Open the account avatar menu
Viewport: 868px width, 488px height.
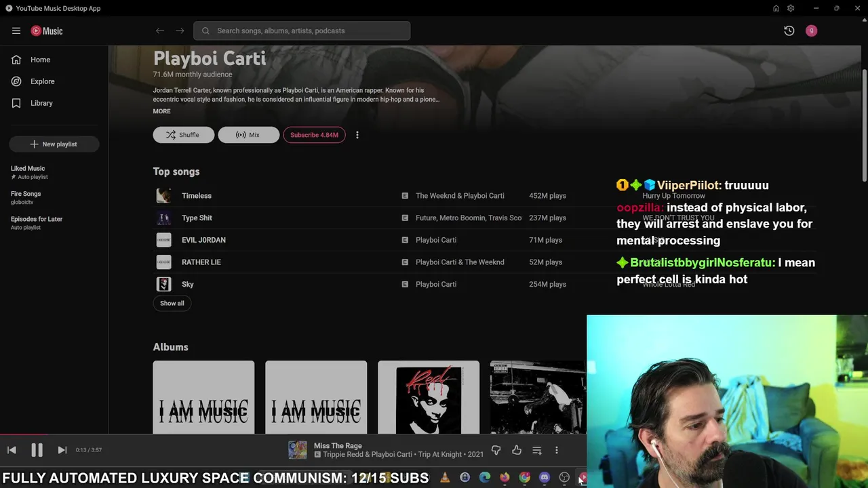click(811, 30)
